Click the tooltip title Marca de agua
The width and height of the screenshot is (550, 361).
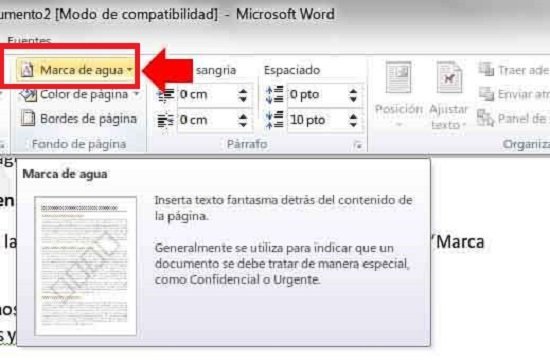tap(65, 174)
